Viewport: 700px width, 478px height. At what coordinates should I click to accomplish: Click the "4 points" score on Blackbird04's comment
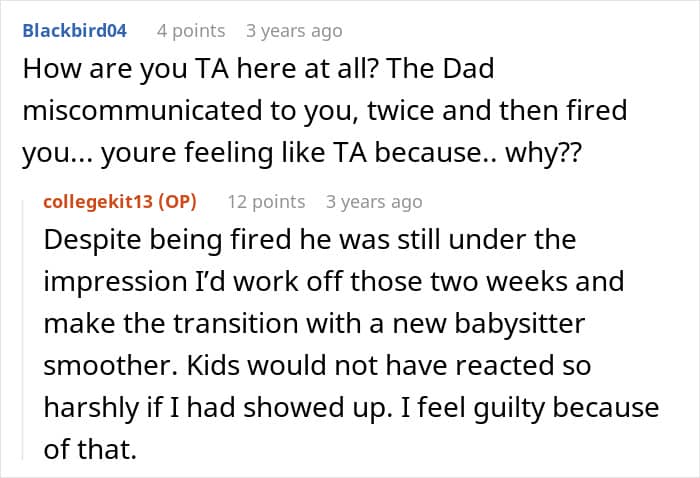coord(191,30)
